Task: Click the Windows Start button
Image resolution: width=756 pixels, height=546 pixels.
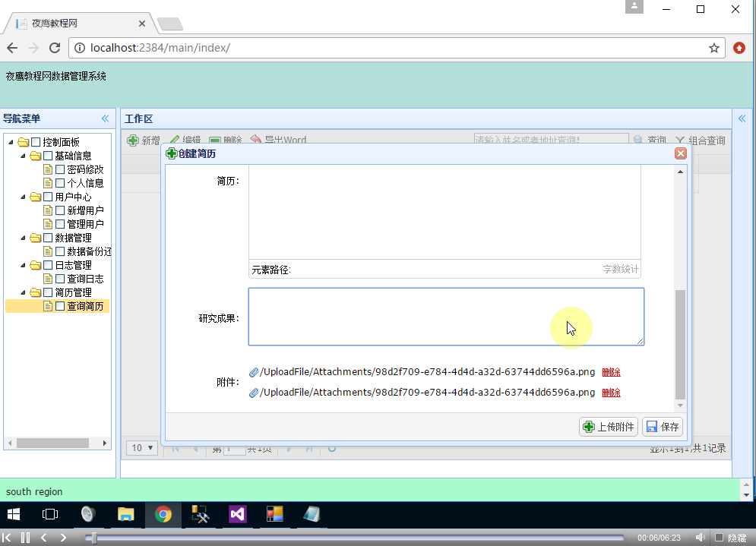Action: [x=13, y=514]
